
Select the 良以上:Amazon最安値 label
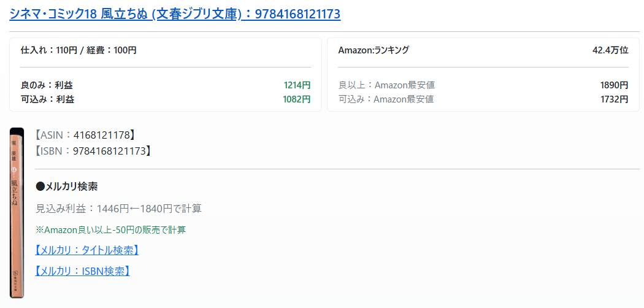(386, 85)
